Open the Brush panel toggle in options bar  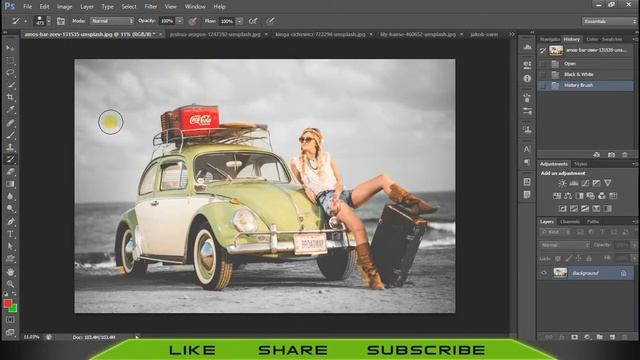(61, 21)
